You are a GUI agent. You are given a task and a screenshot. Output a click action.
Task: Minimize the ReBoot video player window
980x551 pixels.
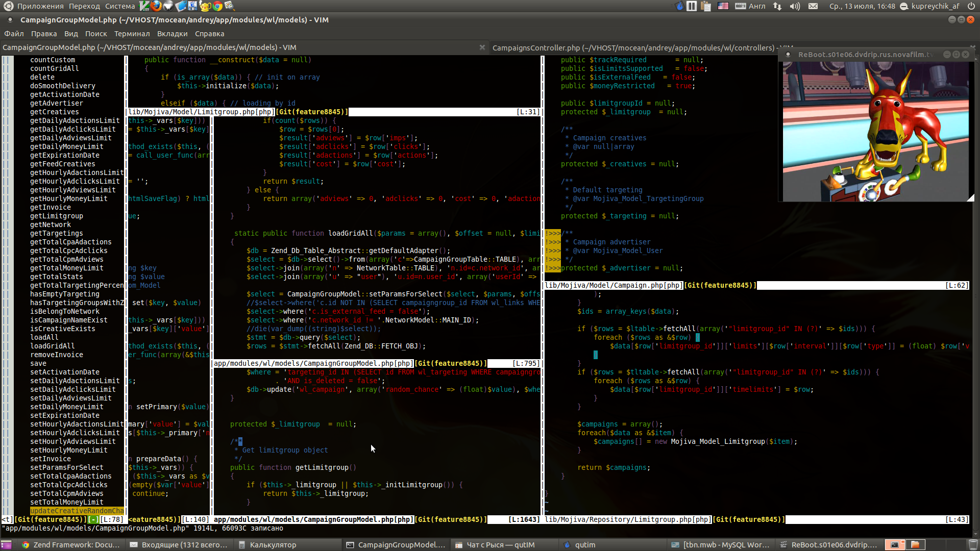[947, 55]
